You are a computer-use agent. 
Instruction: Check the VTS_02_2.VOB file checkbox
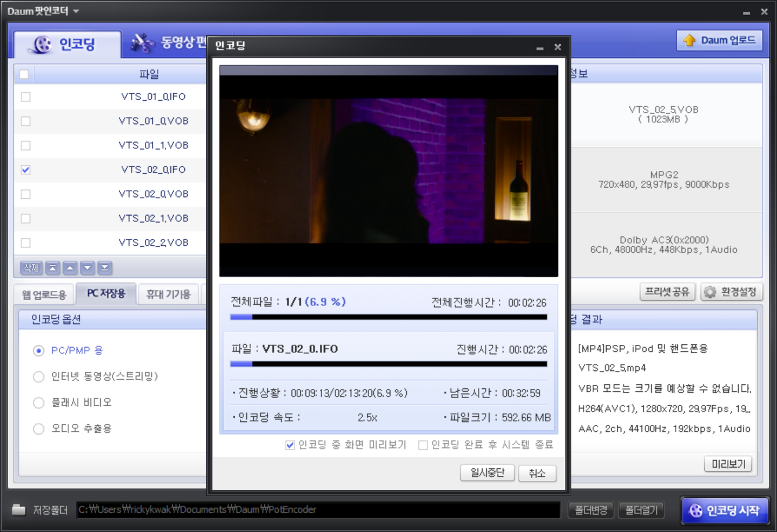tap(25, 243)
